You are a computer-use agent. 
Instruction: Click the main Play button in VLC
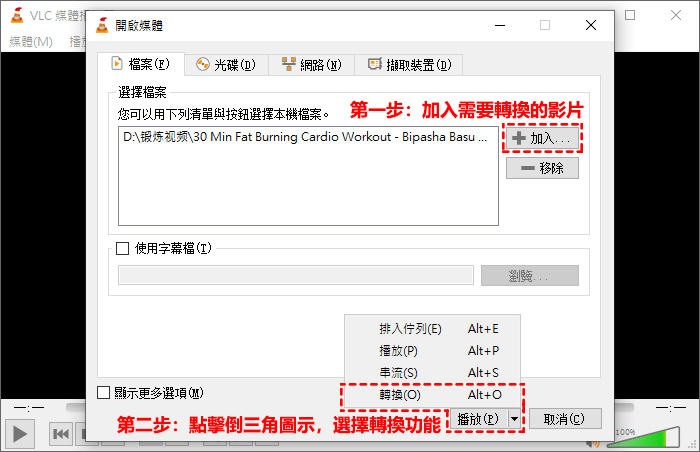click(20, 433)
